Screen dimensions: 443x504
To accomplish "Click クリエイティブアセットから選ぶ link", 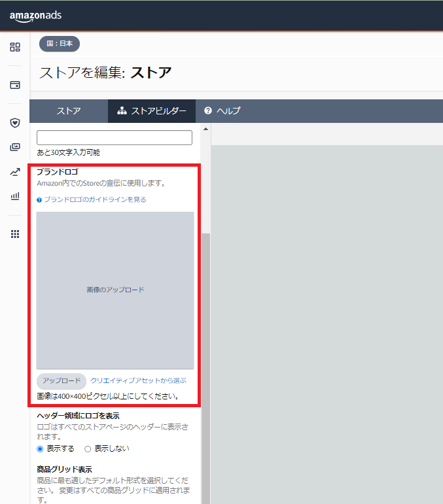I will point(138,380).
